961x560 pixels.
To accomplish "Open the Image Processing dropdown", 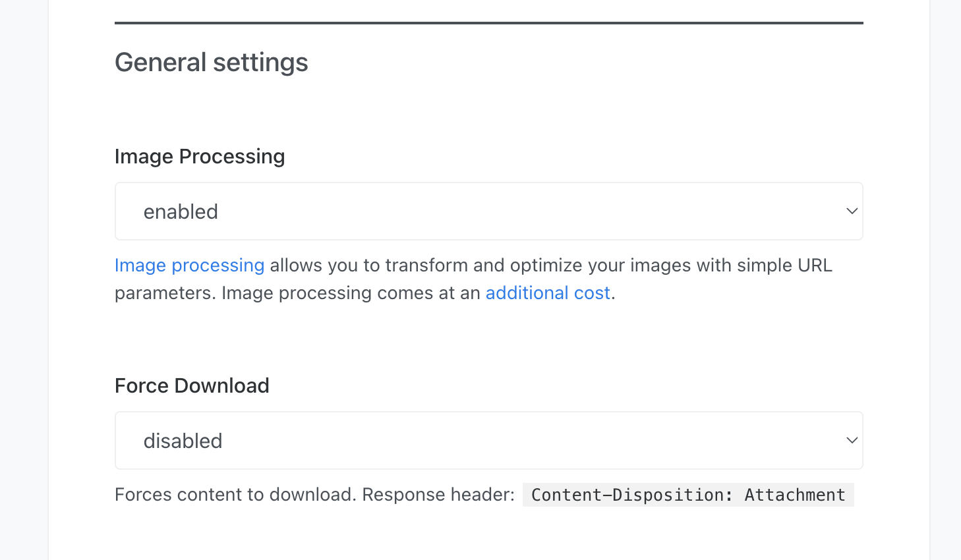I will tap(488, 211).
